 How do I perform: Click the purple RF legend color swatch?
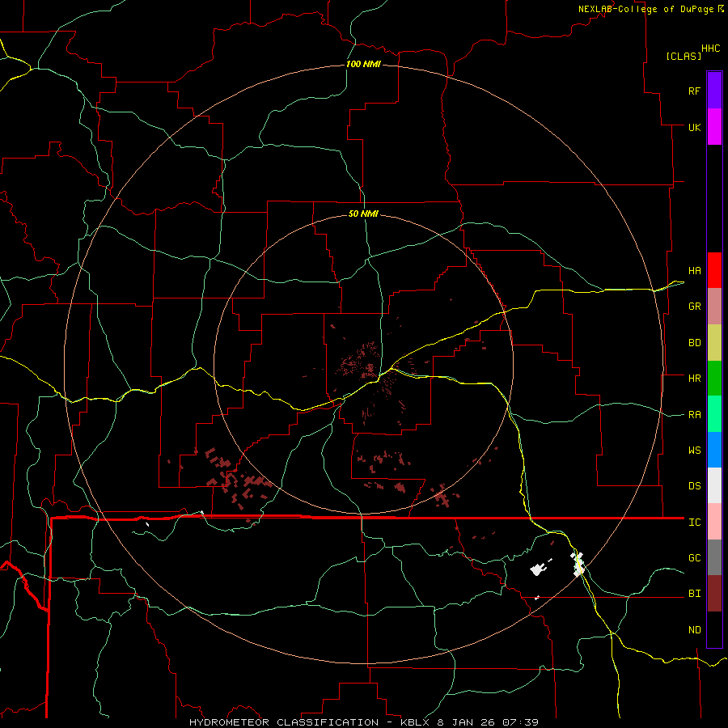click(x=714, y=91)
